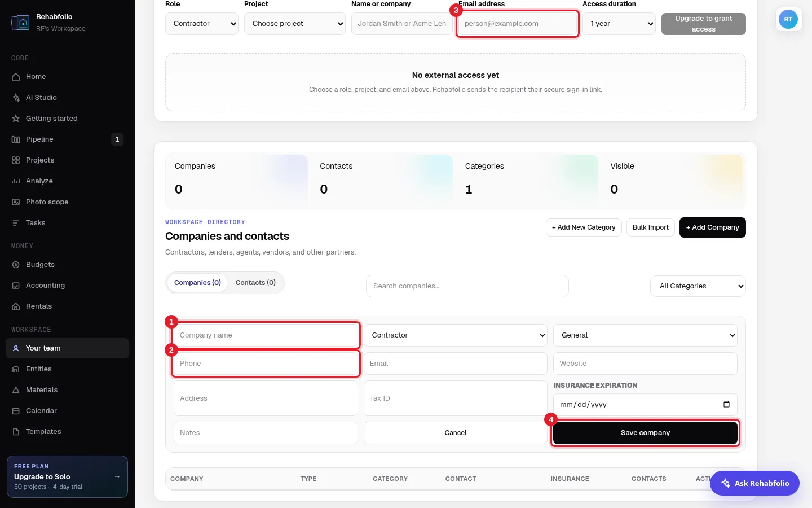Click the Address text area
The width and height of the screenshot is (812, 508).
(266, 398)
